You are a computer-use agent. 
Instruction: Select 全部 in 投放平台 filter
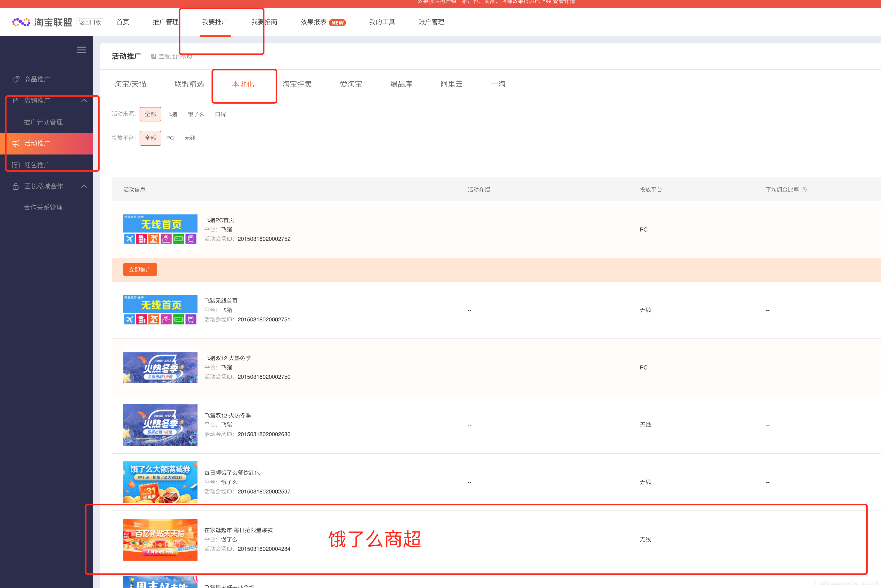[x=150, y=138]
